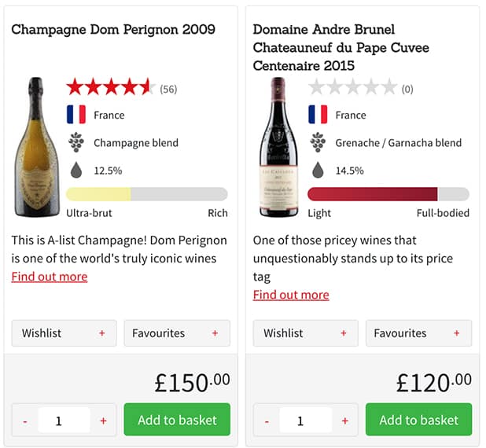The width and height of the screenshot is (486, 448).
Task: Add Dom Perignon 2009 to Wishlist
Action: (64, 333)
